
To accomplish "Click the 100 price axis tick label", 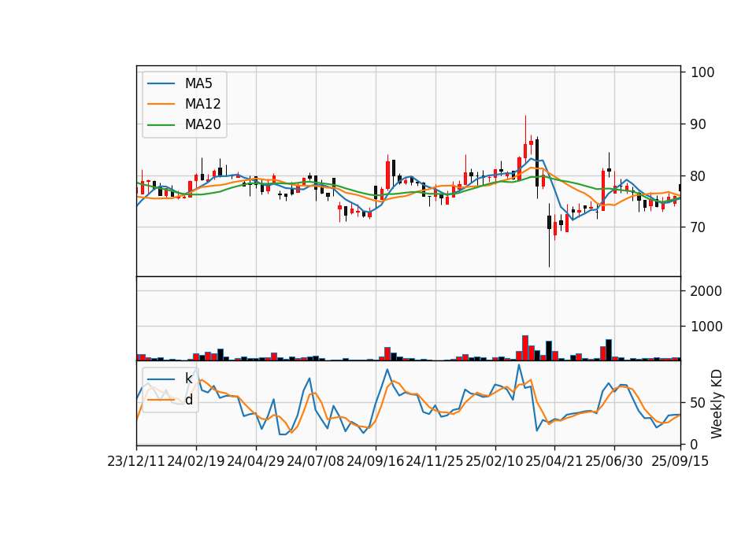I will [702, 72].
